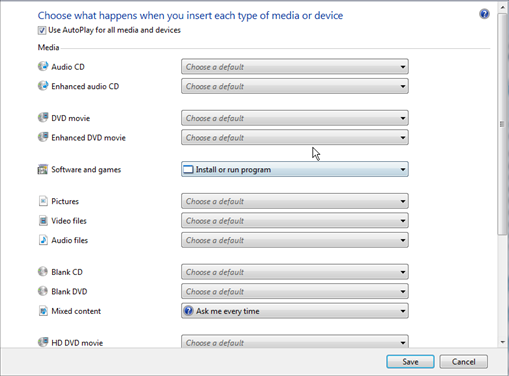The width and height of the screenshot is (509, 376).
Task: Click the Media section heading
Action: [48, 47]
